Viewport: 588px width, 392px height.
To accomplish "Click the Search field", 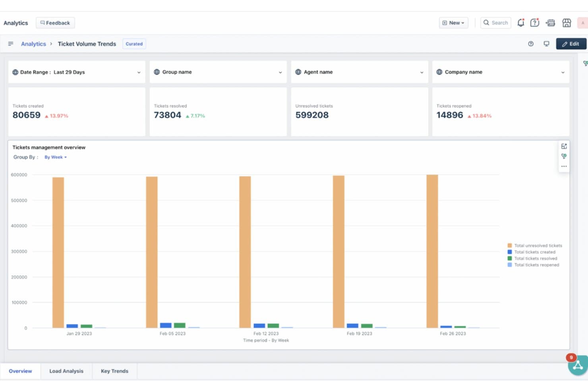I will [x=495, y=23].
